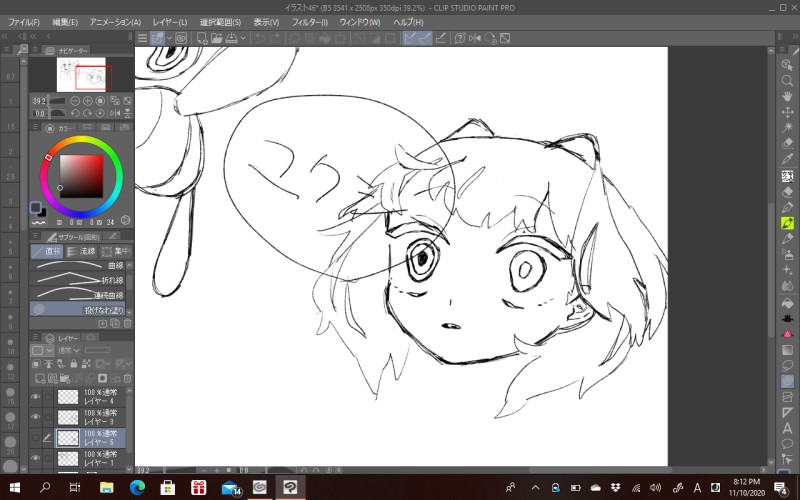Viewport: 800px width, 500px height.
Task: Click Lock layer padlock icon
Action: pos(73,364)
